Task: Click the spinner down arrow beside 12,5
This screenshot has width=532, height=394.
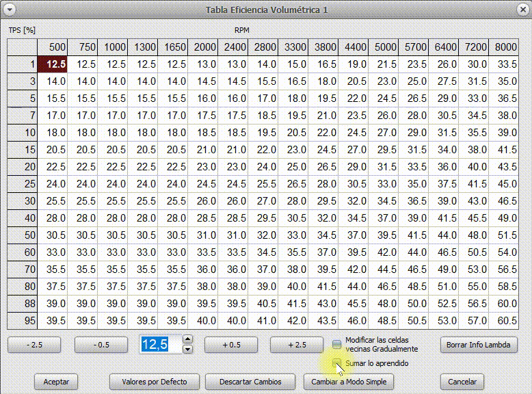Action: [188, 350]
